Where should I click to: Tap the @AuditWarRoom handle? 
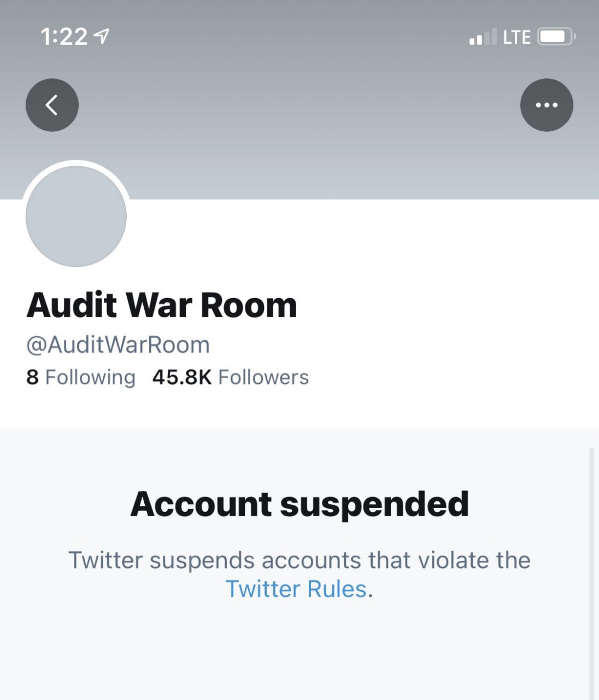(118, 345)
